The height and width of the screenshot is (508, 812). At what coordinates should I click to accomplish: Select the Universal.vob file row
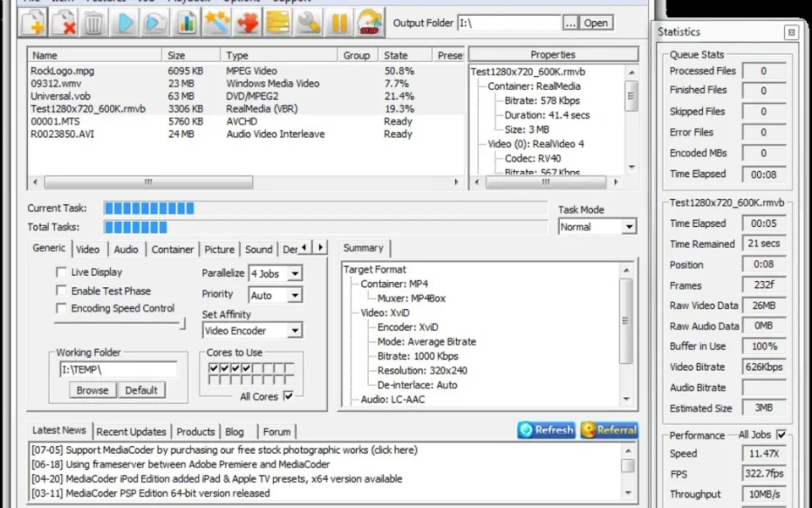tap(246, 96)
